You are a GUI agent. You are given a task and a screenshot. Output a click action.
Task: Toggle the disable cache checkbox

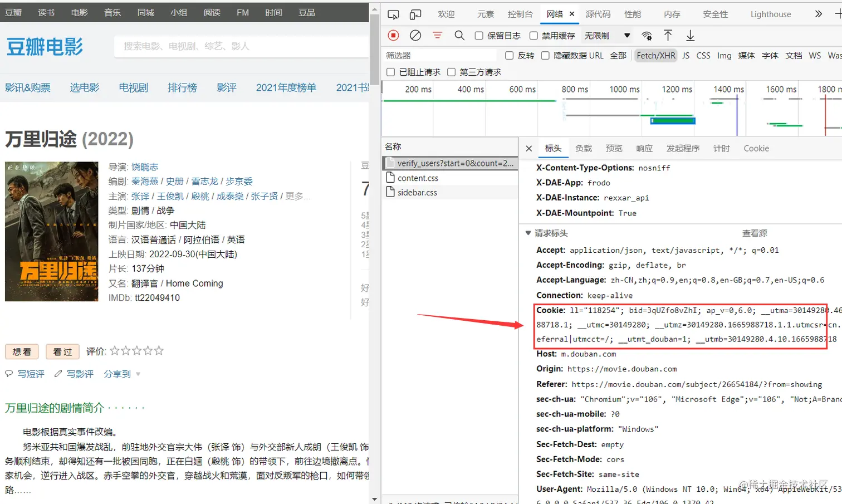point(533,36)
